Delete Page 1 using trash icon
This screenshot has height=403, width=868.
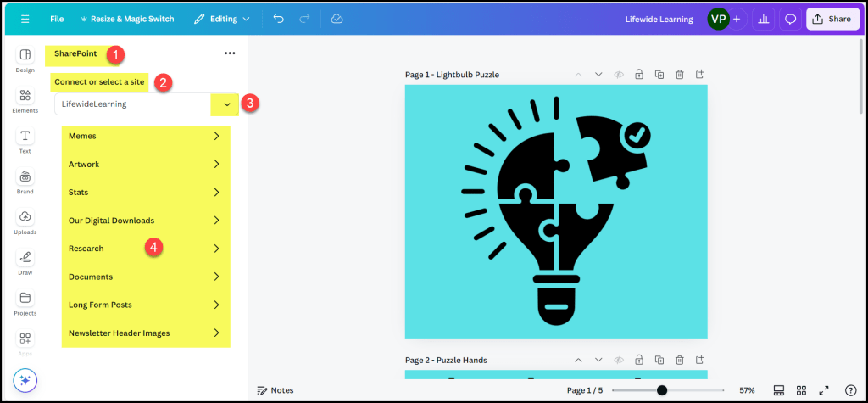[680, 75]
